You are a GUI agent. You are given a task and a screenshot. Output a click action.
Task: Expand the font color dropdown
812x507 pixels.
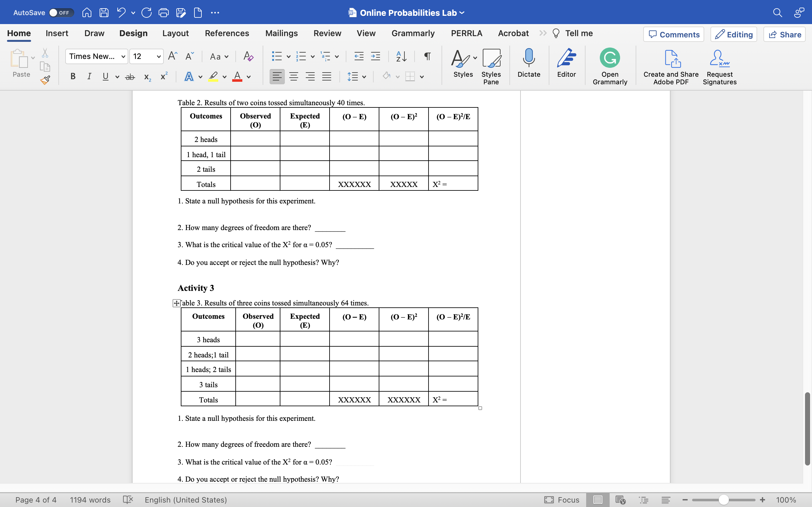click(249, 77)
